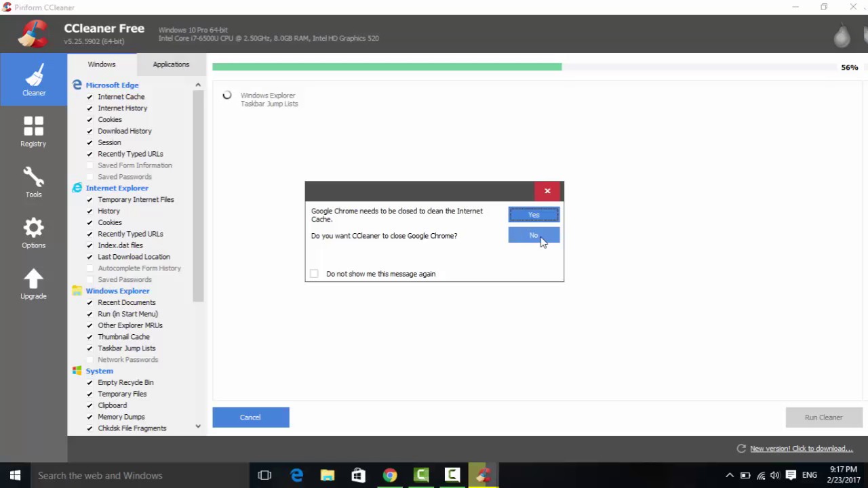The width and height of the screenshot is (868, 488).
Task: Click the Piriform pear icon
Action: 842,35
